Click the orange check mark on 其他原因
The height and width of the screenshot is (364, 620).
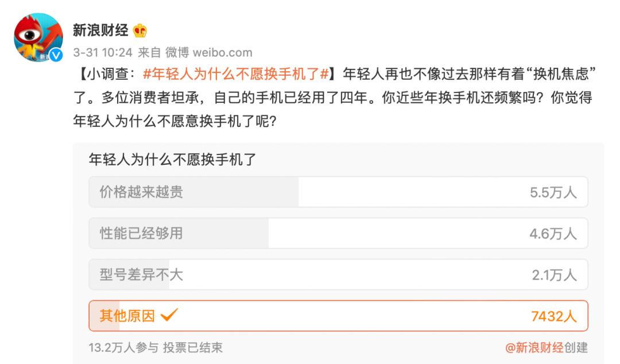[x=169, y=315]
